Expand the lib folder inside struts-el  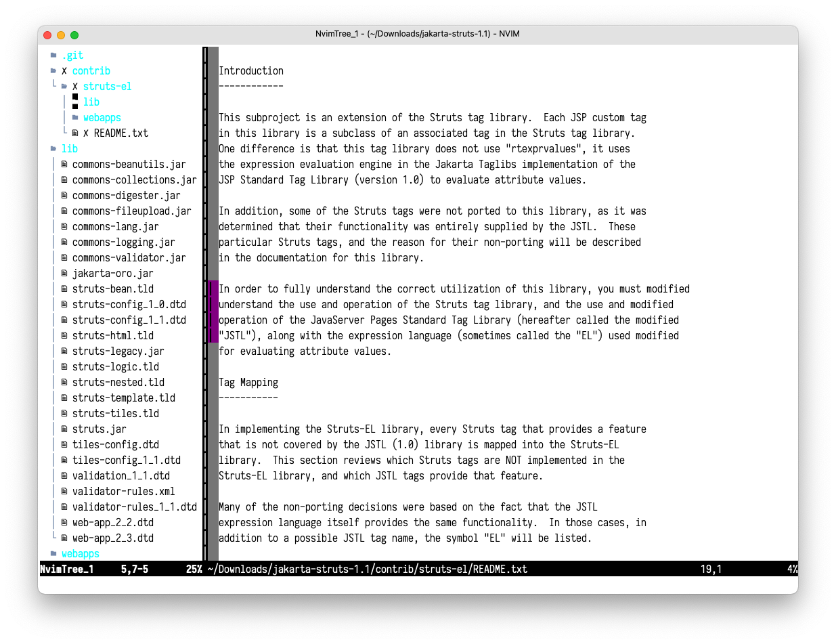(91, 102)
